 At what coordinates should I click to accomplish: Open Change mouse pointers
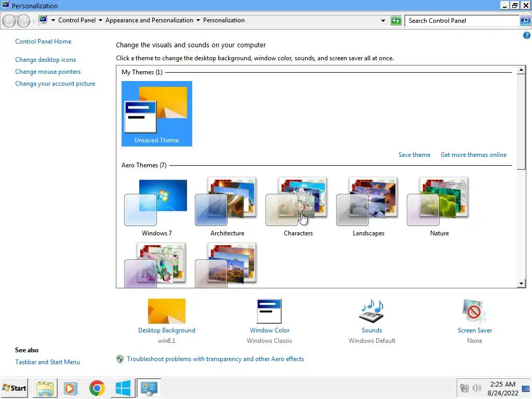tap(48, 72)
